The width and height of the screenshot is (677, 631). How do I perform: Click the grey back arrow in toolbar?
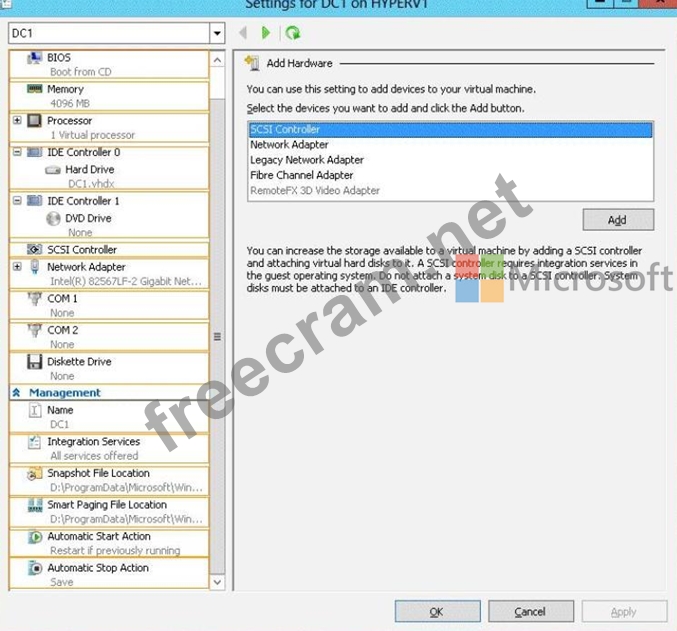243,33
